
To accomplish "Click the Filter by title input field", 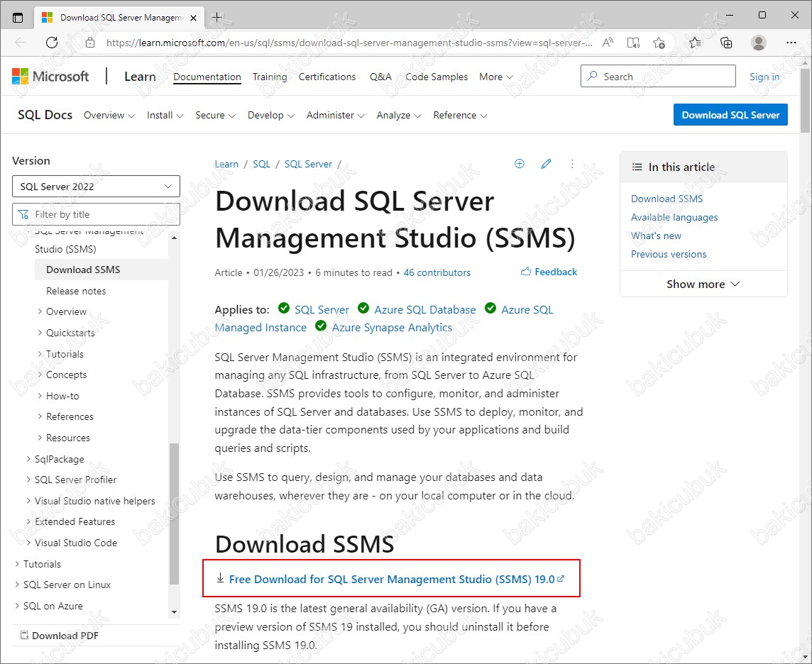I will [96, 214].
